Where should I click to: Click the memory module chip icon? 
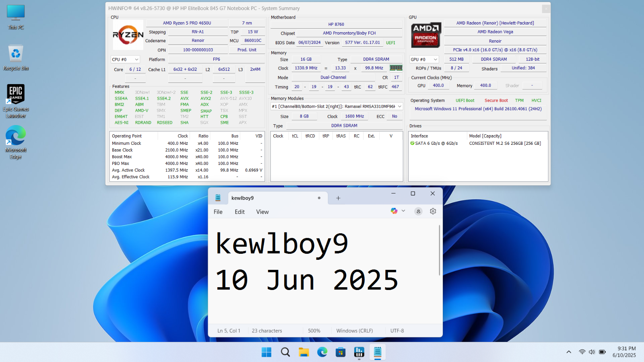[x=396, y=68]
